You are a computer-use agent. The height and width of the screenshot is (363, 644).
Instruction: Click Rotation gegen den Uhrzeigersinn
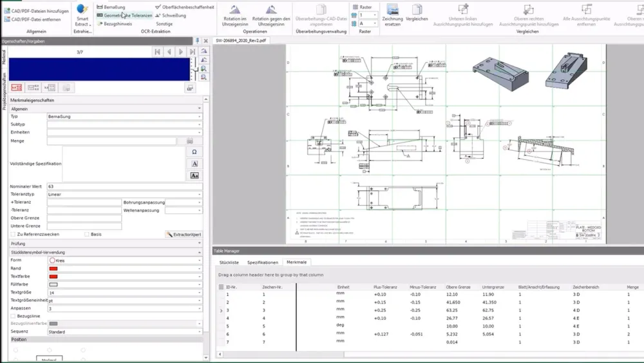pos(271,15)
